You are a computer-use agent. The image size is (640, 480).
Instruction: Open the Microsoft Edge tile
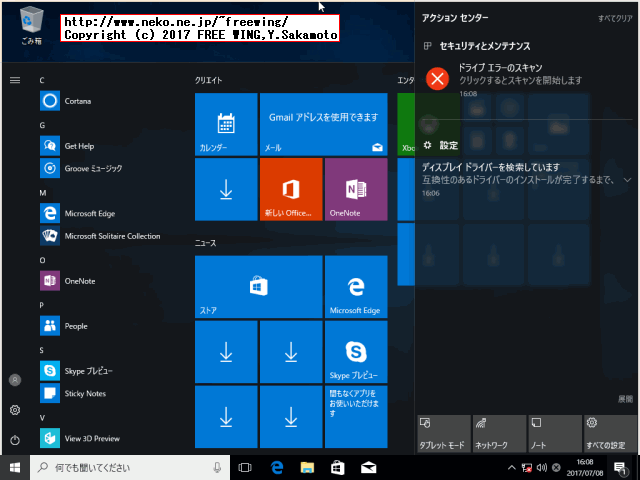(x=356, y=287)
